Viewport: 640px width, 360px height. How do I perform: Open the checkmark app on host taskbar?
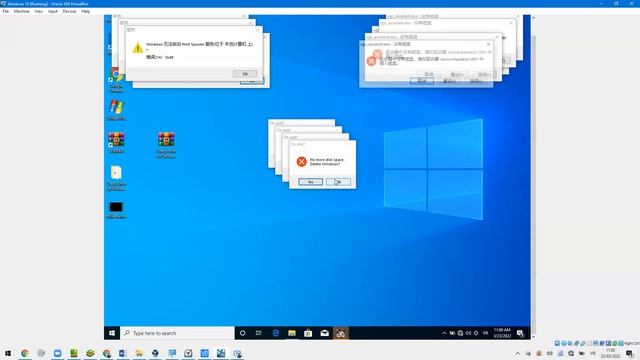coord(188,353)
